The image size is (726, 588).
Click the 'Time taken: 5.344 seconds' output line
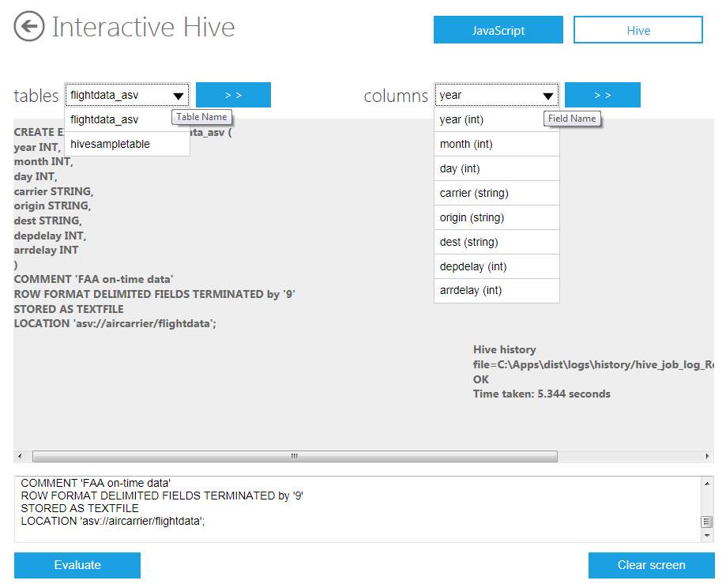coord(542,394)
